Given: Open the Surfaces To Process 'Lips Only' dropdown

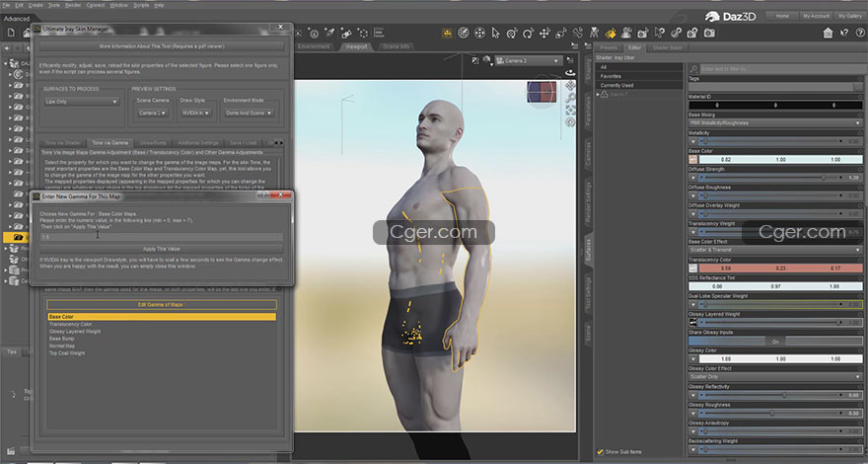Looking at the screenshot, I should [81, 102].
